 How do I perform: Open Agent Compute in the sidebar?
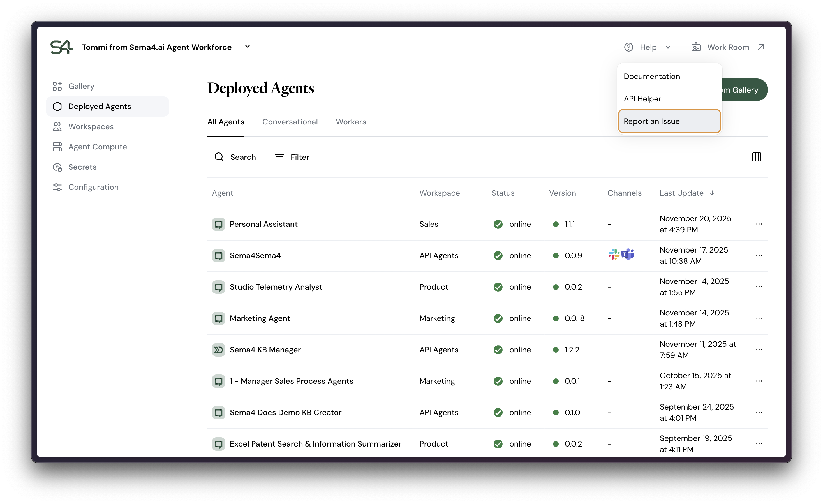tap(97, 147)
